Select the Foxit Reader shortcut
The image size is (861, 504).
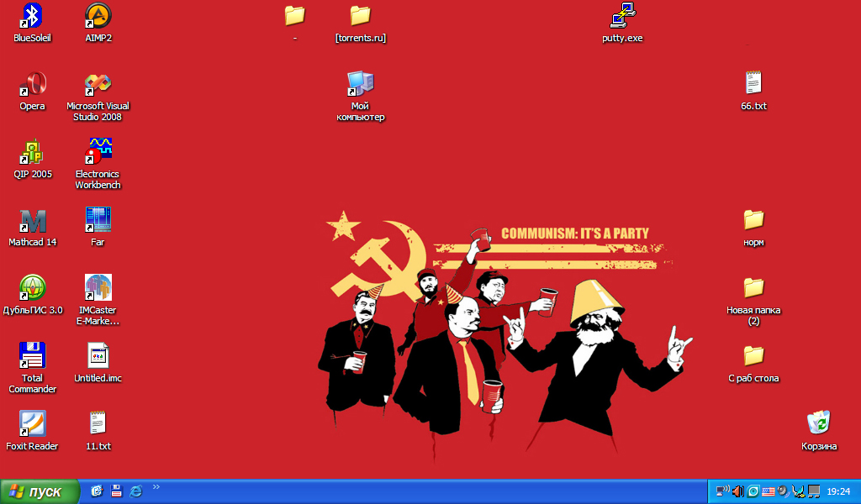(x=32, y=424)
